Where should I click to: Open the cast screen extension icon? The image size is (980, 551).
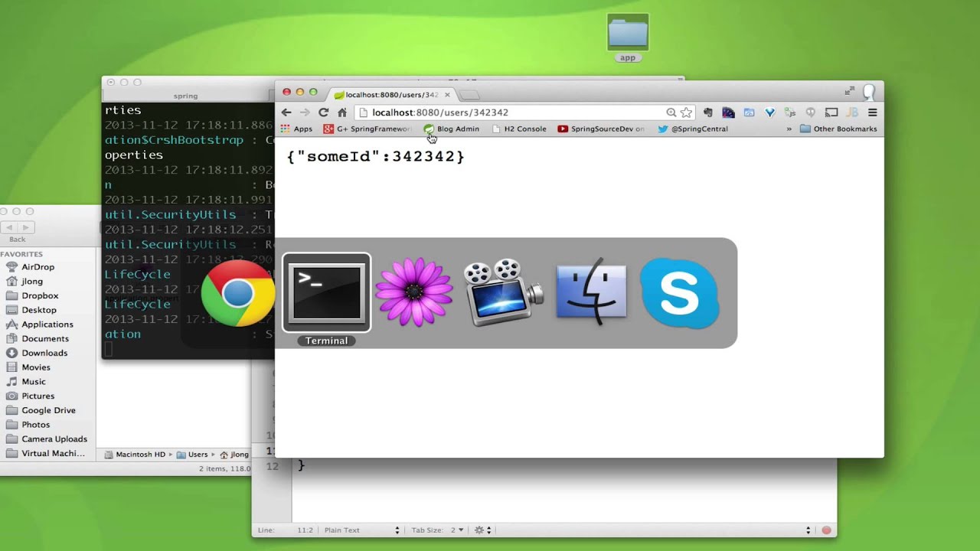pyautogui.click(x=831, y=112)
